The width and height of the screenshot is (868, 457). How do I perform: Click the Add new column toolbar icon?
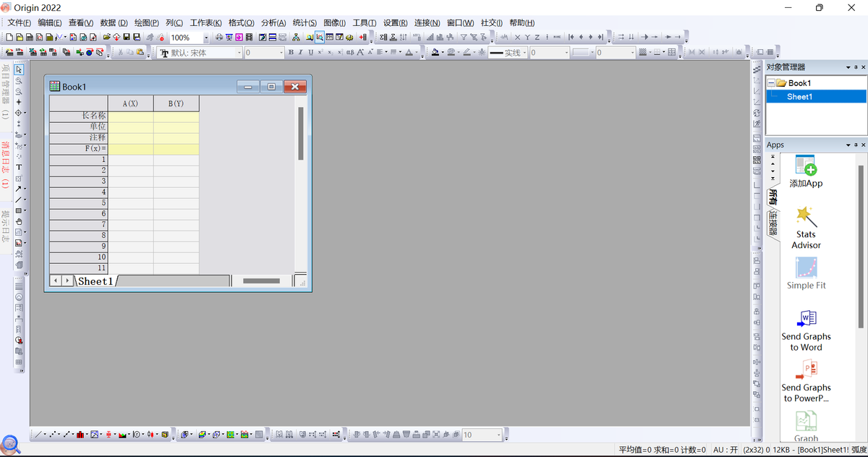tap(362, 37)
